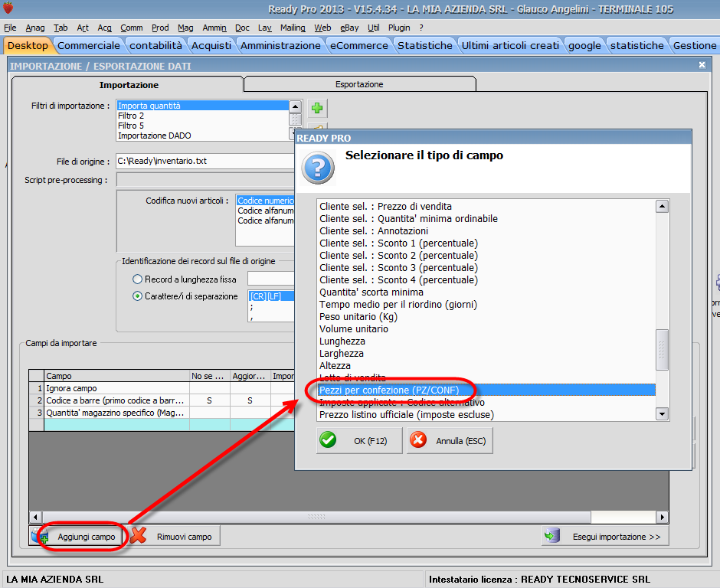720x588 pixels.
Task: Open the Anag menu
Action: coord(35,28)
